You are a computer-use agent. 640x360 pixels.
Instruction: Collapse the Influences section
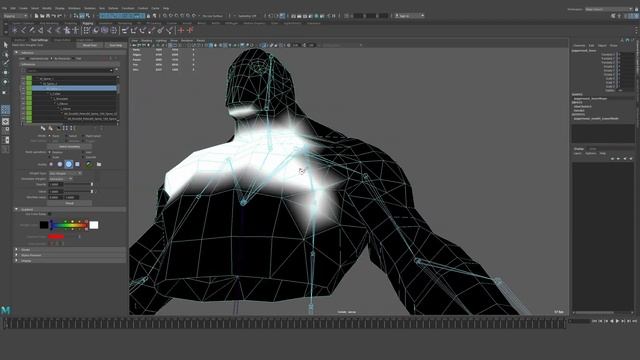tap(16, 53)
